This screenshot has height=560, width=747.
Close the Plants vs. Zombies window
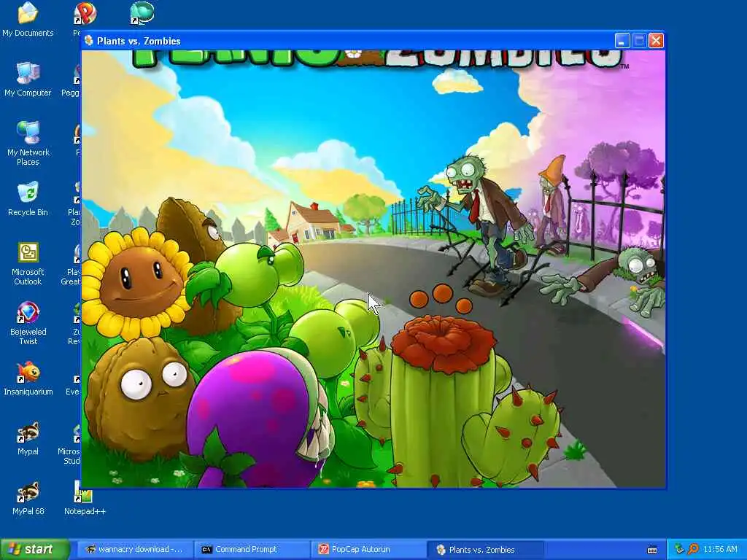tap(656, 41)
